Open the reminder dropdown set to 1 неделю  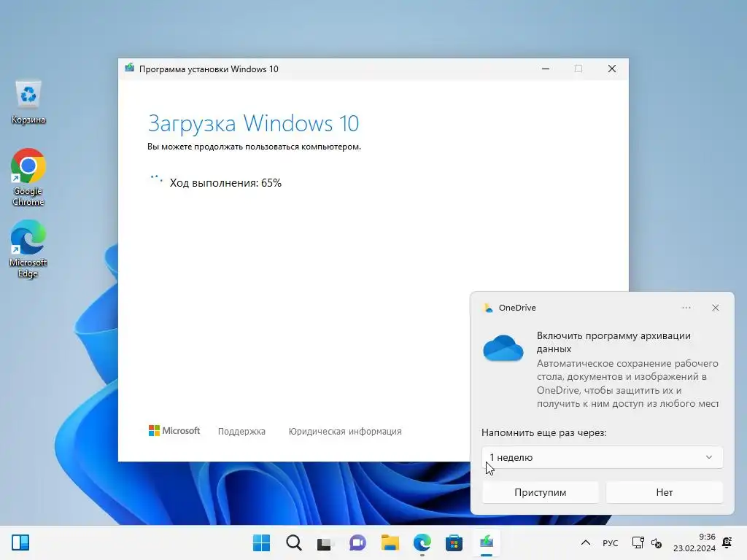point(602,457)
